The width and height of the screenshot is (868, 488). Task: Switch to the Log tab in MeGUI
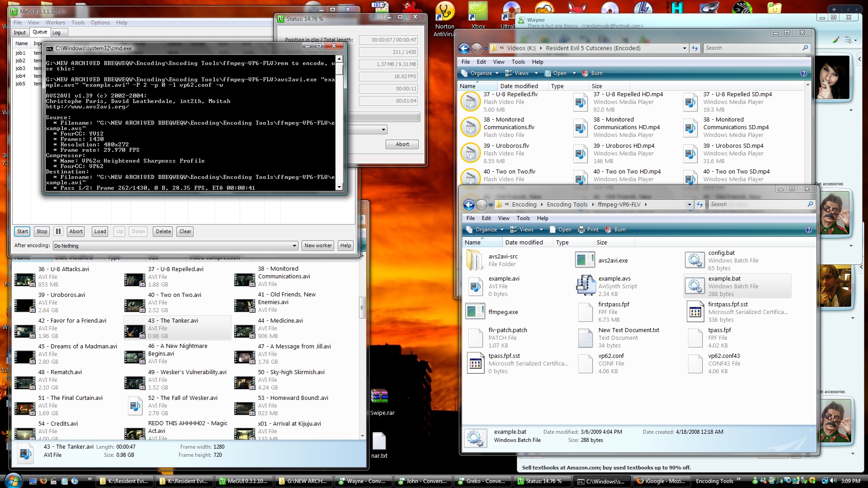tap(57, 33)
